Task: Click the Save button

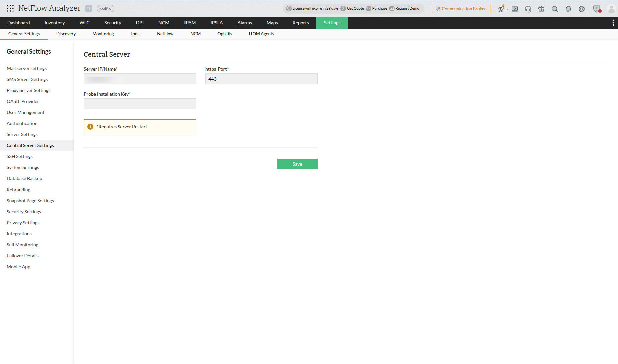Action: [297, 164]
